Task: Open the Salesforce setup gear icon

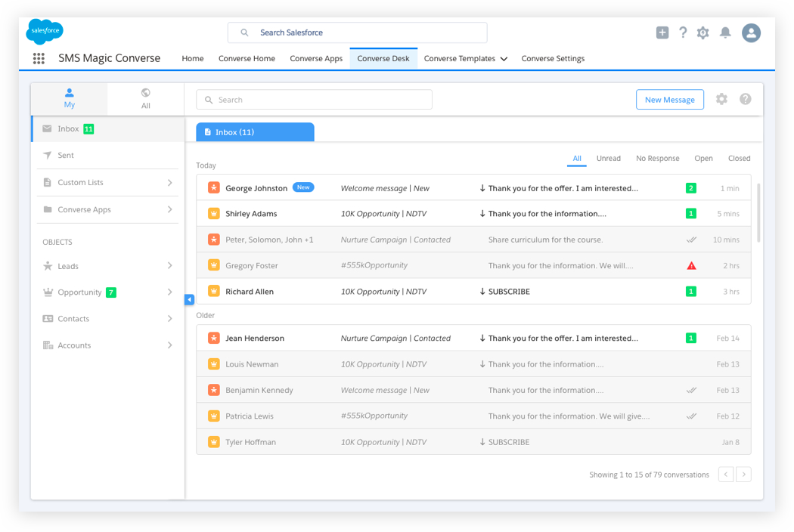Action: [703, 33]
